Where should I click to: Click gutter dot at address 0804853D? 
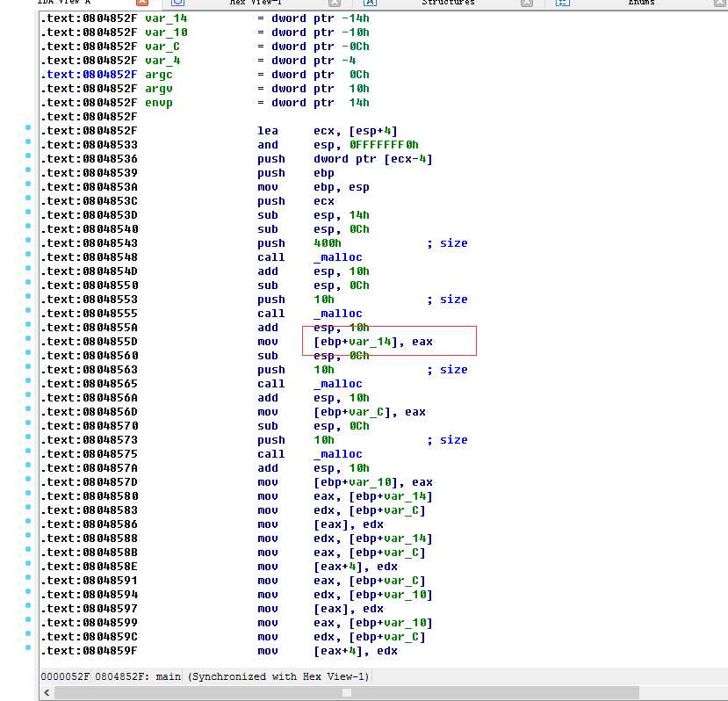28,212
